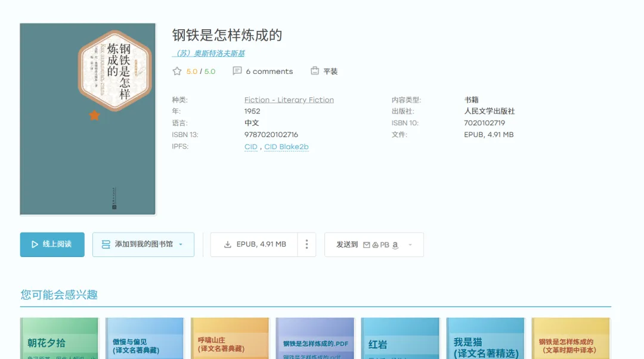Click the Google Drive send icon
This screenshot has height=359, width=644.
click(x=376, y=245)
